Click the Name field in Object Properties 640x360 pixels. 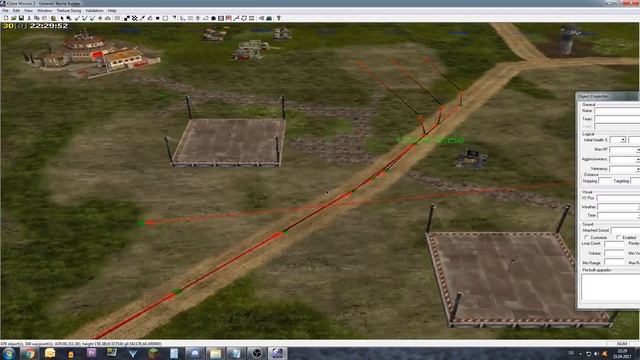617,111
